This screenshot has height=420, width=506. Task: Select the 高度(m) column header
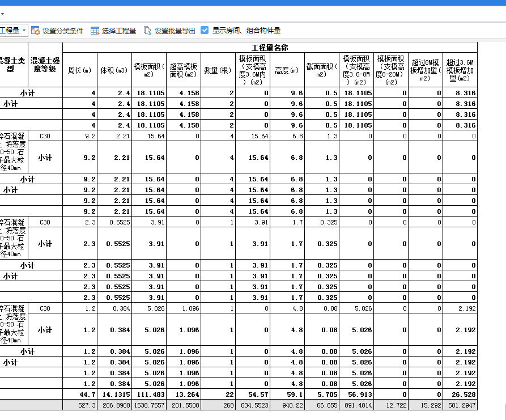tap(287, 70)
